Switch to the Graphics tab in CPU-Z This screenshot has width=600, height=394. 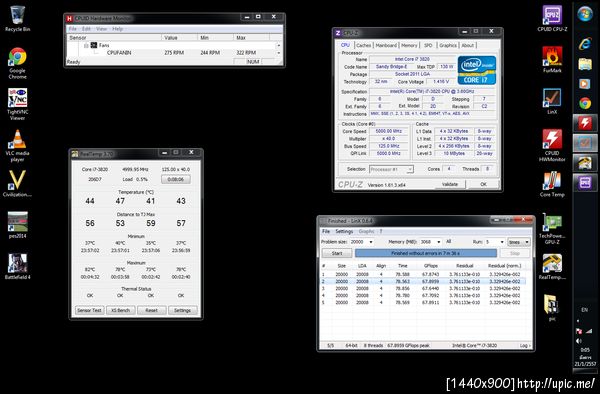tap(448, 45)
